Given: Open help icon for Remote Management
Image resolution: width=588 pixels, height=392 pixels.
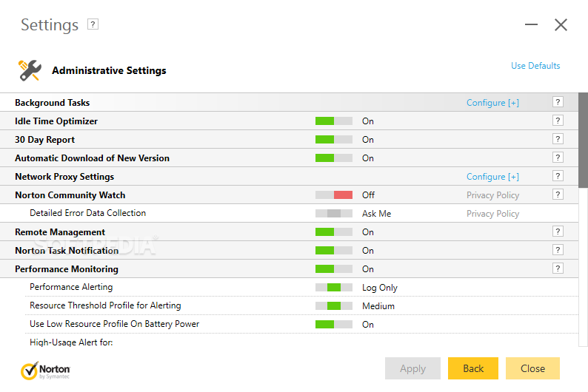Looking at the screenshot, I should click(x=558, y=232).
